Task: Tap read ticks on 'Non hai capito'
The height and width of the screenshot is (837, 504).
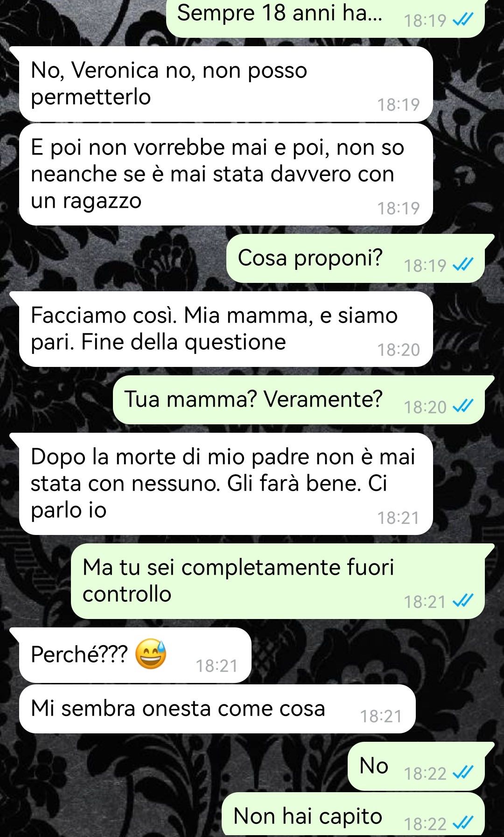Action: click(463, 823)
